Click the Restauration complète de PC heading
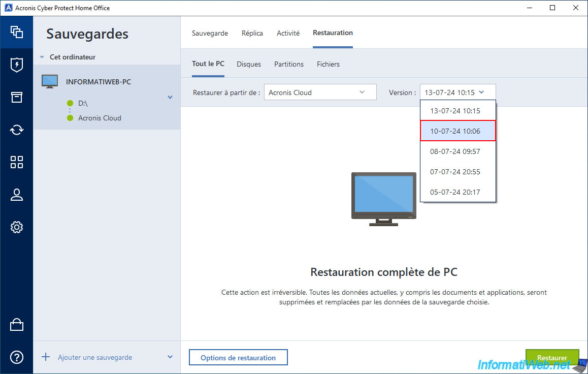The image size is (588, 374). (384, 272)
